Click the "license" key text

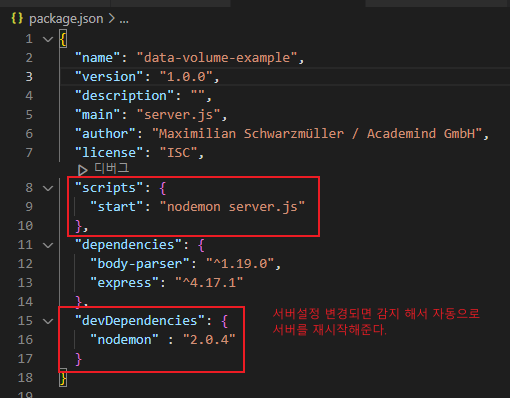point(109,153)
